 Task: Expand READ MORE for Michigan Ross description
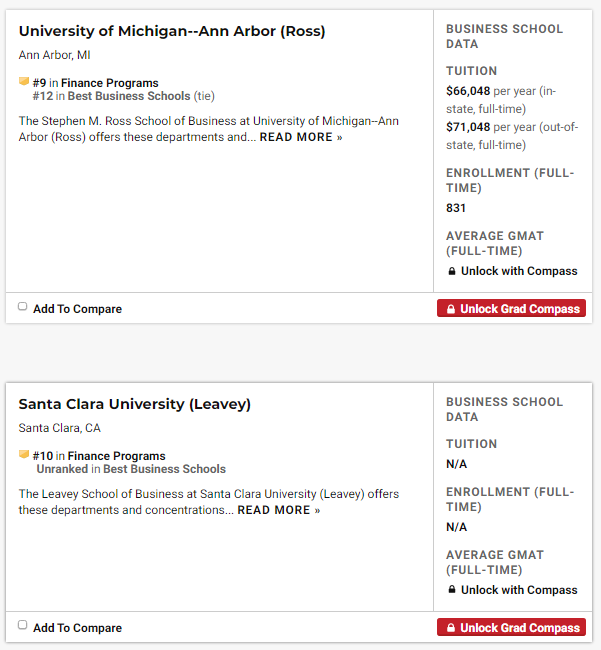(300, 137)
